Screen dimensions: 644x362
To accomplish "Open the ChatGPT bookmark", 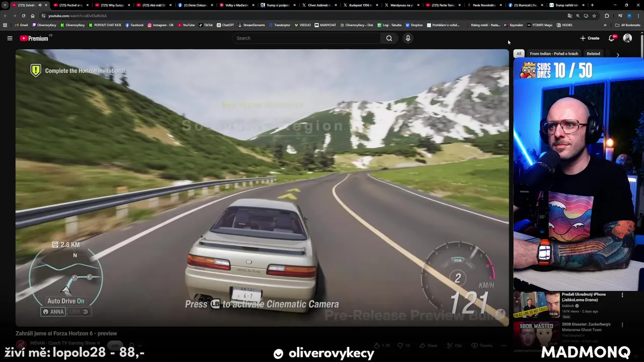I will pos(225,25).
